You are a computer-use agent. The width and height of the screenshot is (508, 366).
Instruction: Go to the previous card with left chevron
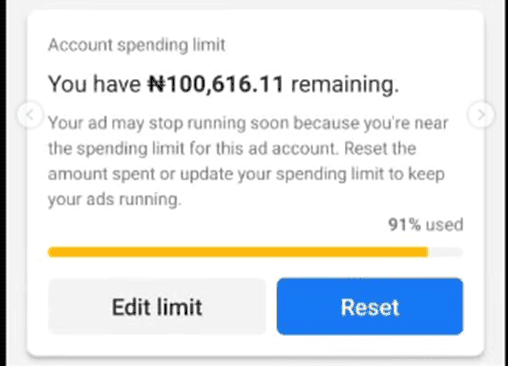tap(30, 115)
